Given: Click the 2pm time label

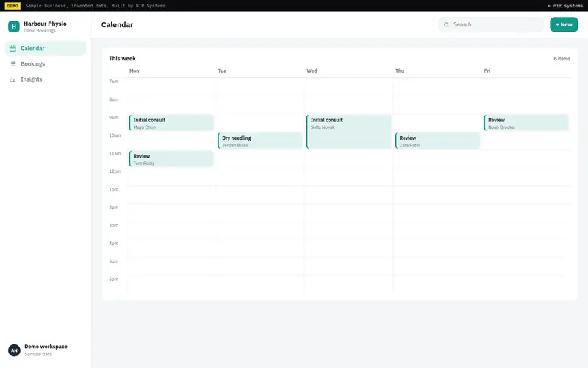Looking at the screenshot, I should (x=114, y=208).
